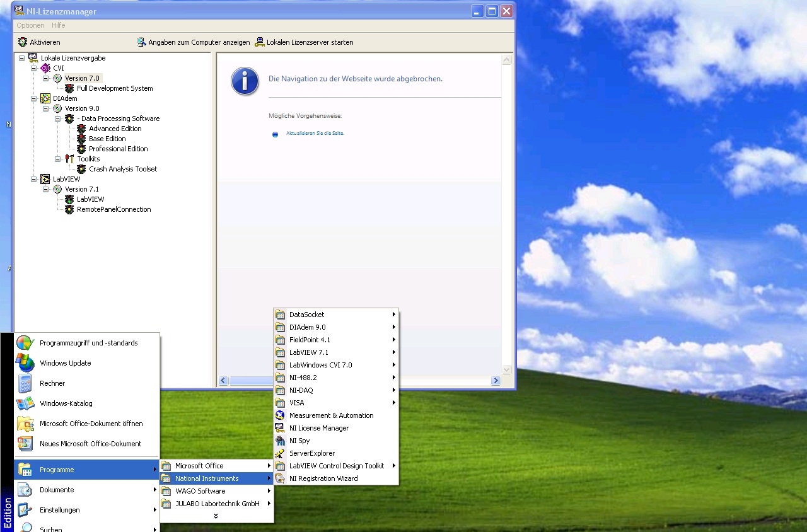Open the Hilfe menu

[x=59, y=25]
